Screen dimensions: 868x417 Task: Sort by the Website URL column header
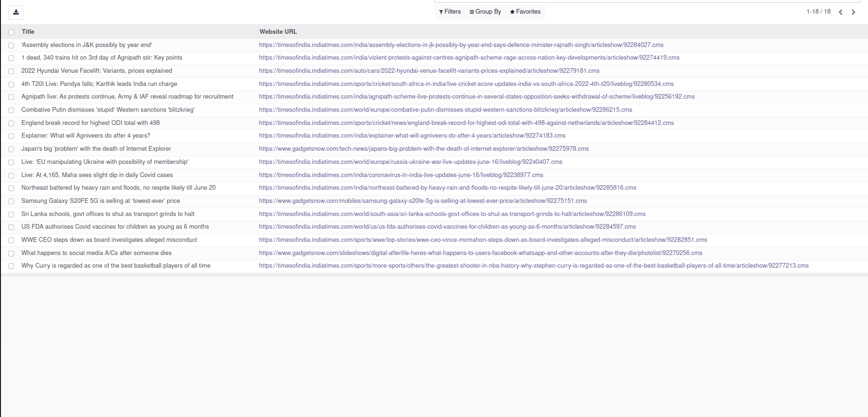tap(278, 31)
